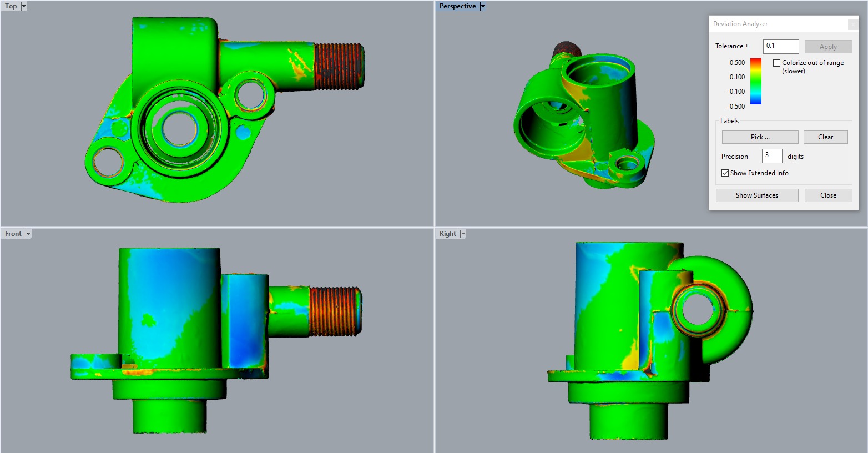Viewport: 868px width, 453px height.
Task: Uncheck Show Extended Info
Action: pos(725,173)
